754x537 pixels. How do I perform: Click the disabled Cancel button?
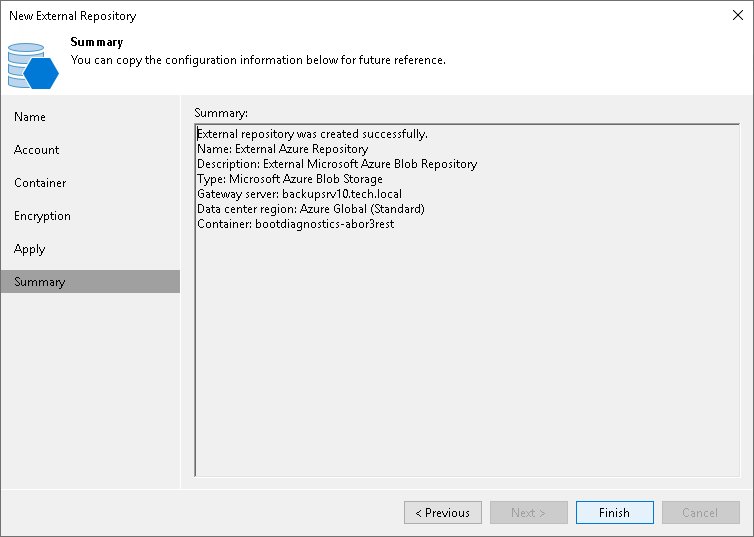[x=701, y=513]
